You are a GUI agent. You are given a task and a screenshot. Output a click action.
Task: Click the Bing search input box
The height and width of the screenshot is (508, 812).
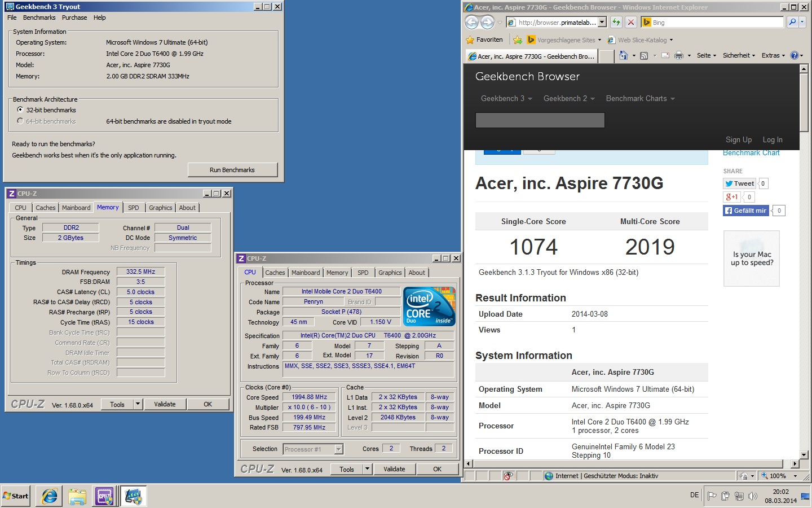click(713, 22)
